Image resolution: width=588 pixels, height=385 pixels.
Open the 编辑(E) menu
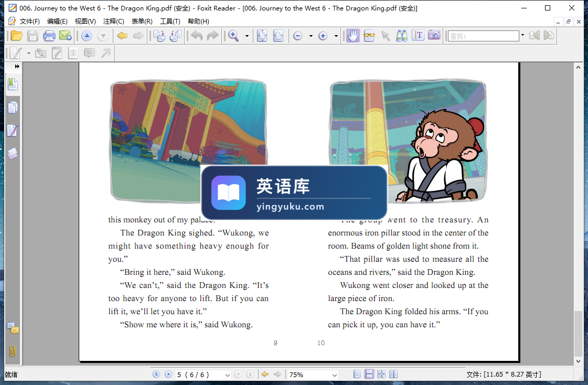(57, 22)
